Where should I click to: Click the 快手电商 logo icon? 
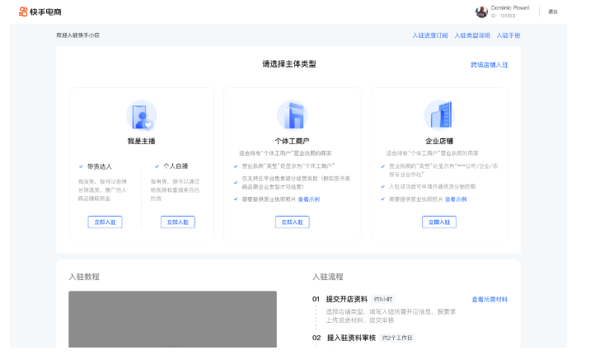coord(24,12)
